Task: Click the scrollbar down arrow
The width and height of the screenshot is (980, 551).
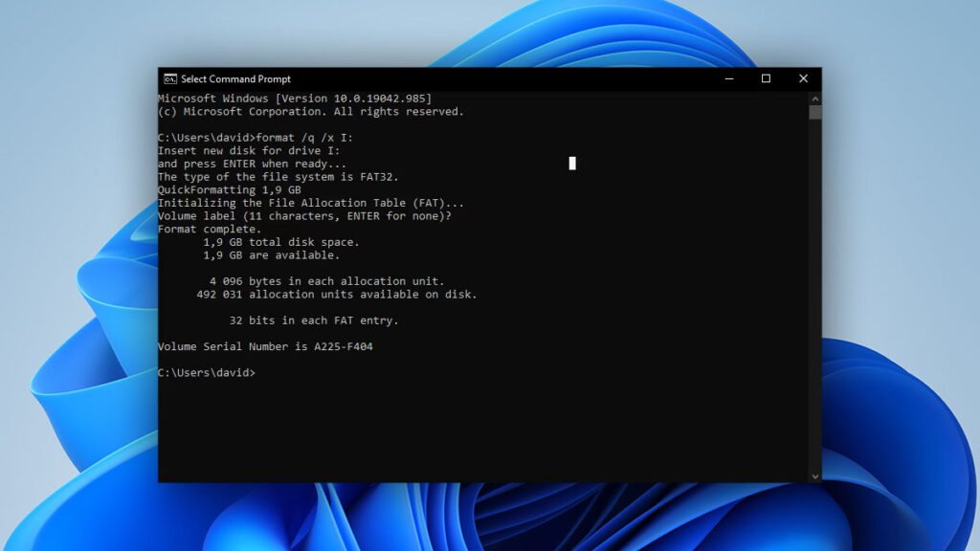Action: (x=814, y=475)
